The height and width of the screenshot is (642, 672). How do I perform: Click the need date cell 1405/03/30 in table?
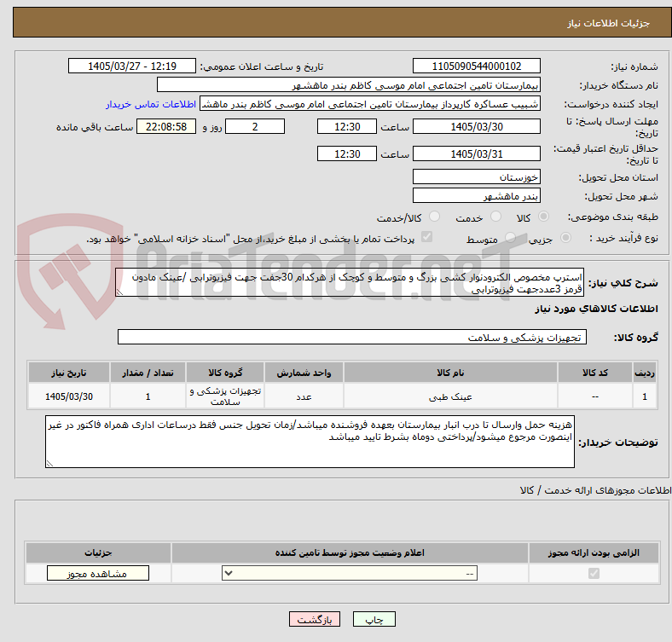(69, 396)
